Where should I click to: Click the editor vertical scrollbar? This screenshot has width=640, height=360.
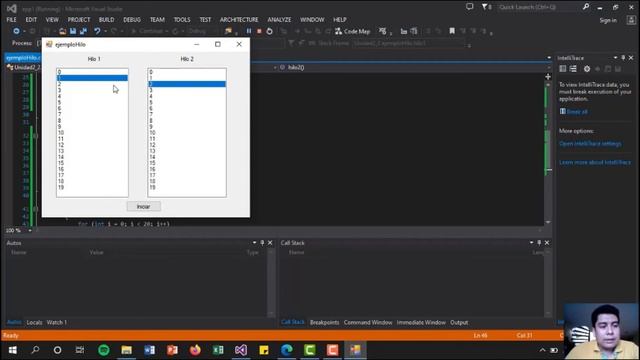tap(548, 153)
